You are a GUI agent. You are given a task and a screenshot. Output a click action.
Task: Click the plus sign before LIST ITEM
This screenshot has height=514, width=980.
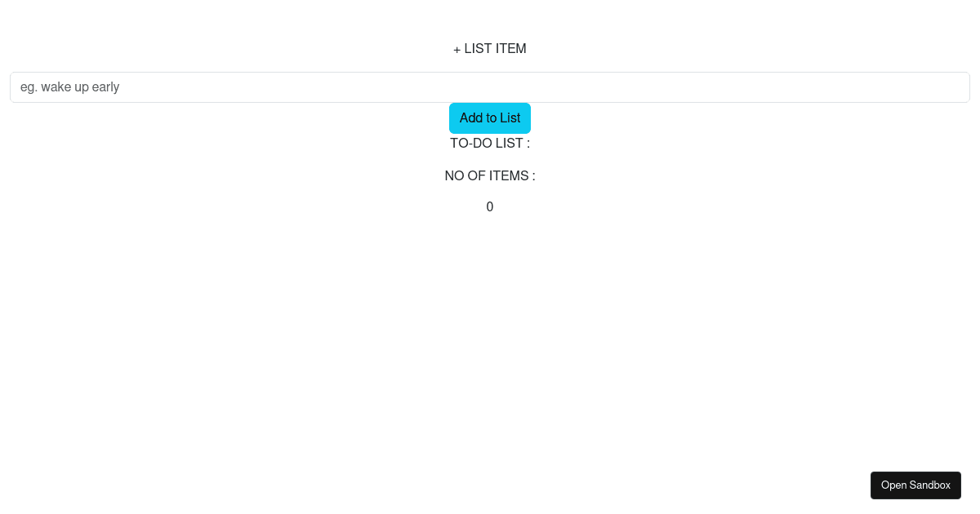point(457,49)
